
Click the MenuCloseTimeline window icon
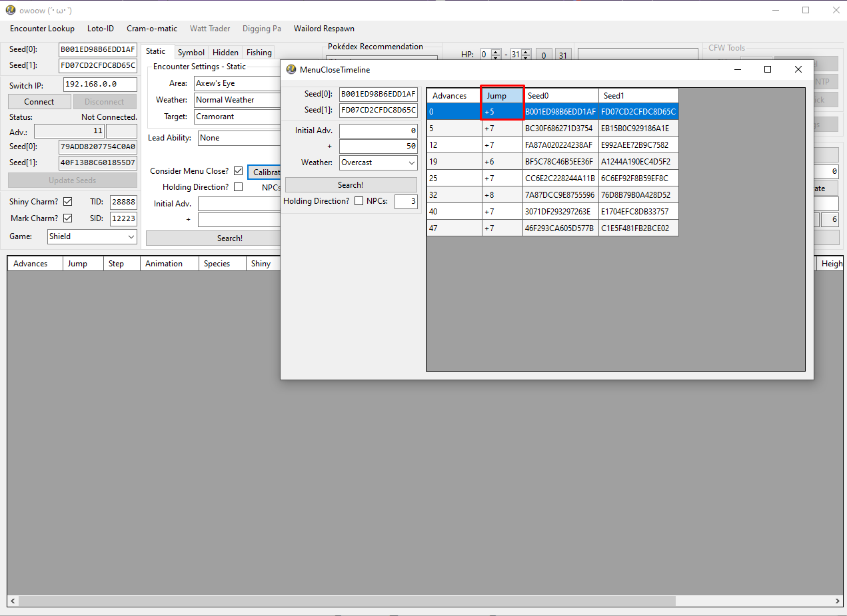click(x=291, y=69)
